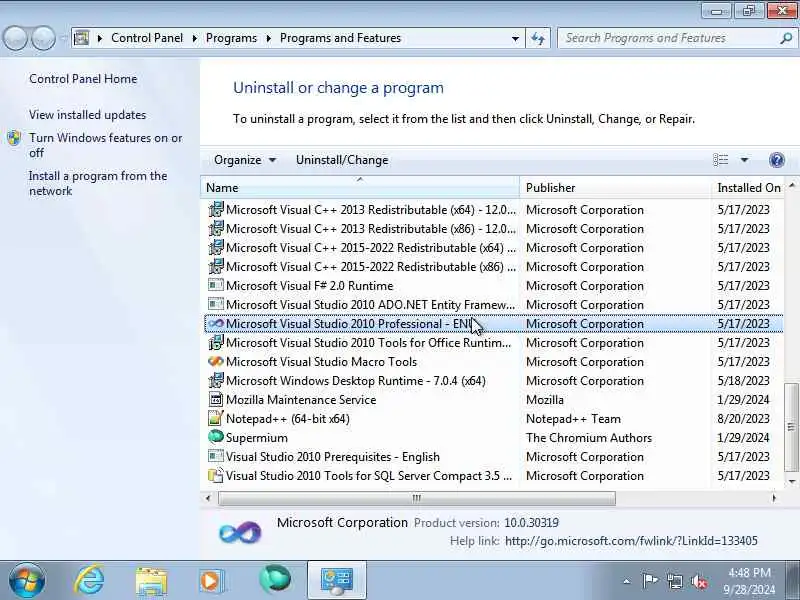Click the Back navigation arrow button

15,38
